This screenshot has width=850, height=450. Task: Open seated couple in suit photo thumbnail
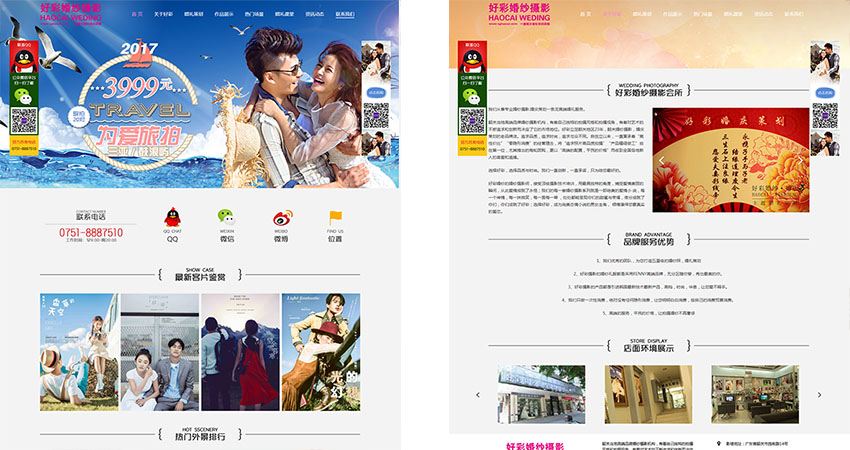point(160,352)
